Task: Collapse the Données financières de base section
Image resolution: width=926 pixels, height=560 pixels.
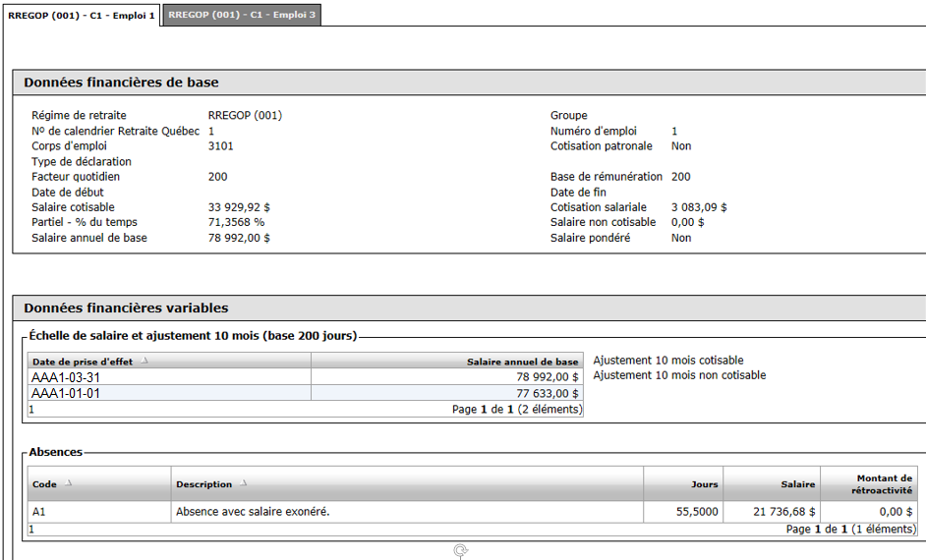Action: point(121,82)
